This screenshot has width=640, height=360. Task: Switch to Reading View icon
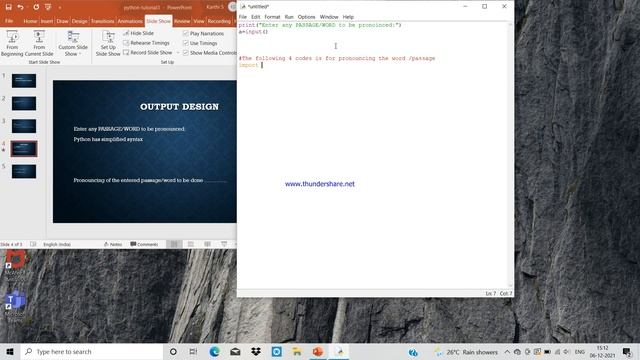207,244
